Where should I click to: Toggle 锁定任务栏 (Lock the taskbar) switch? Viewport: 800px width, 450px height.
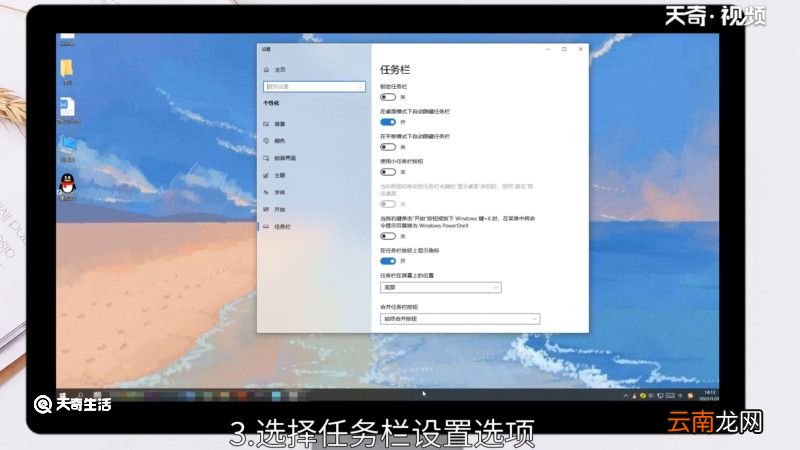[x=388, y=97]
